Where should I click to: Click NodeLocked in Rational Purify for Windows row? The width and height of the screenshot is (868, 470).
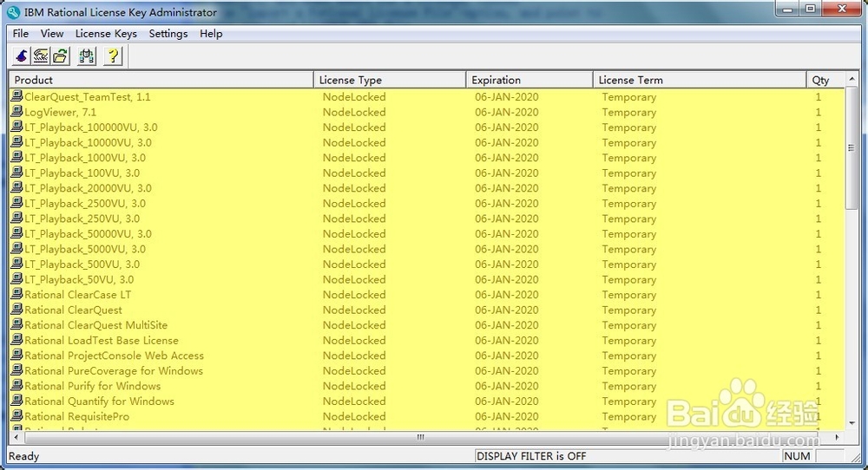pyautogui.click(x=354, y=385)
